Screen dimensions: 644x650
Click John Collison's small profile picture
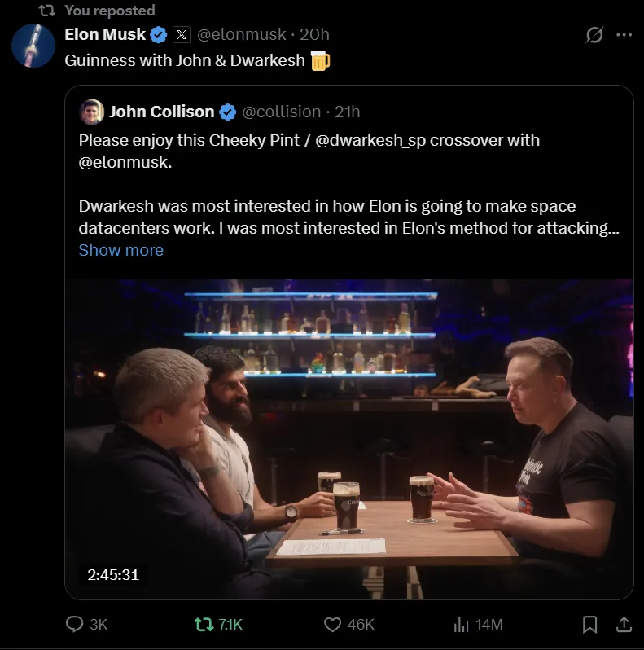91,112
